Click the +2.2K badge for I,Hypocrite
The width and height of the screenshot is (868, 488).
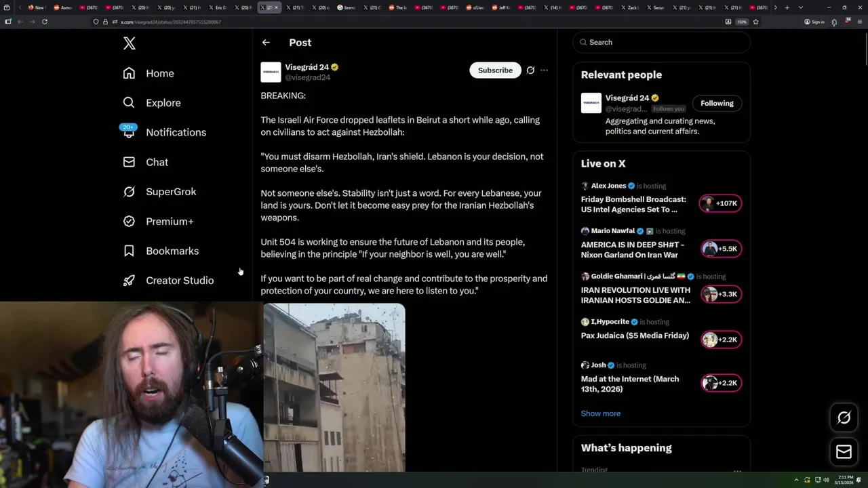(x=721, y=340)
